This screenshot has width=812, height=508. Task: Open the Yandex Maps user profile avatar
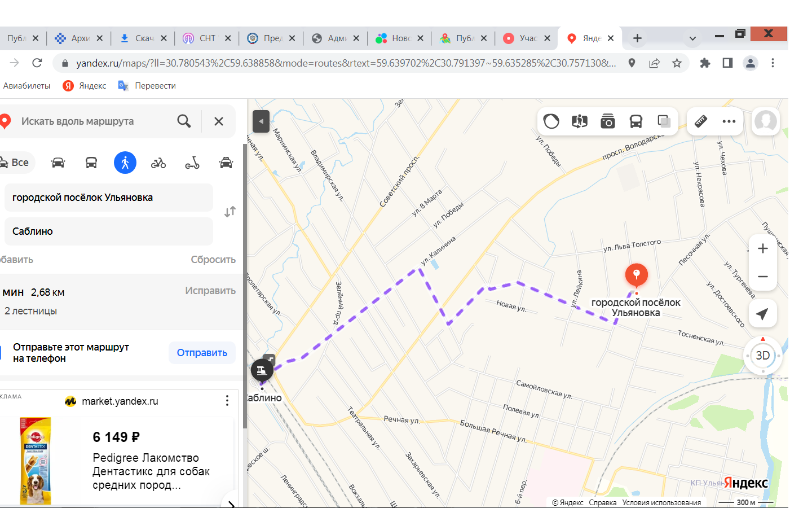coord(766,121)
